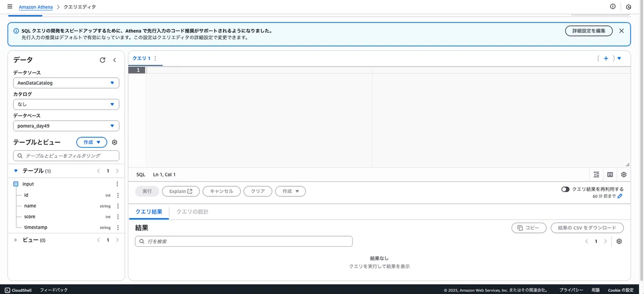Image resolution: width=644 pixels, height=294 pixels.
Task: Switch to the クエリ結果 tab
Action: click(149, 212)
